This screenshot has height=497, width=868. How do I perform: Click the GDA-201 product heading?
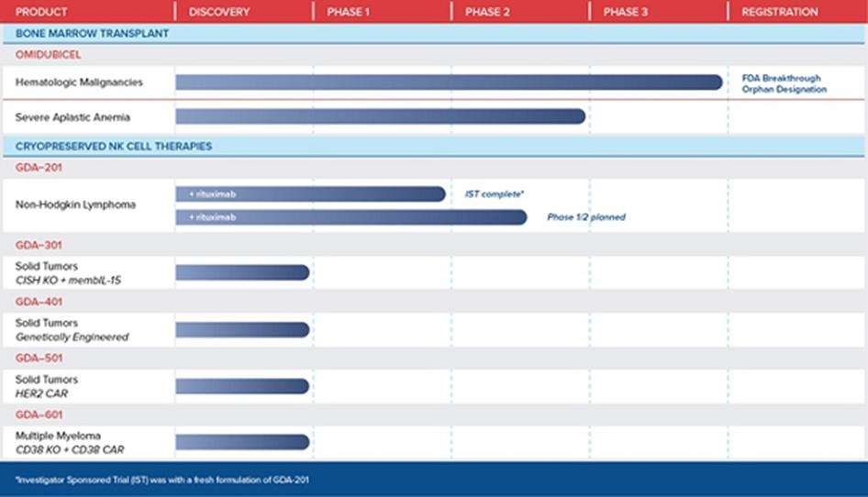click(x=39, y=168)
